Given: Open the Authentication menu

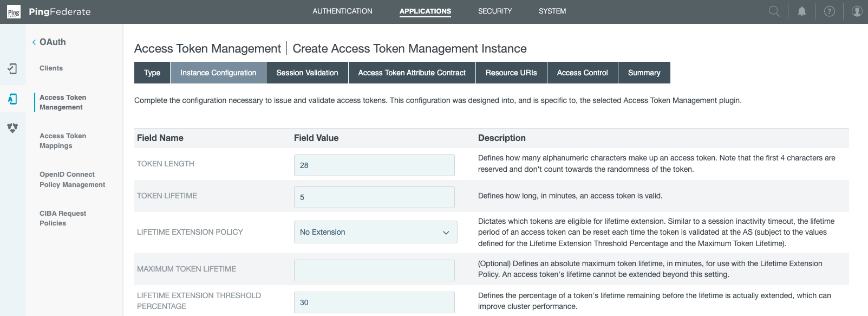Looking at the screenshot, I should 342,11.
